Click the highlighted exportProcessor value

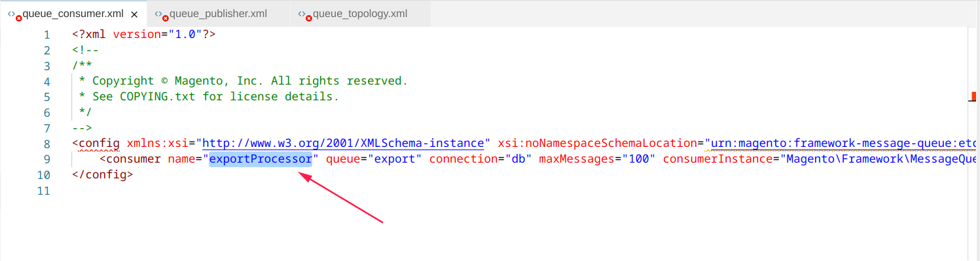pos(261,159)
